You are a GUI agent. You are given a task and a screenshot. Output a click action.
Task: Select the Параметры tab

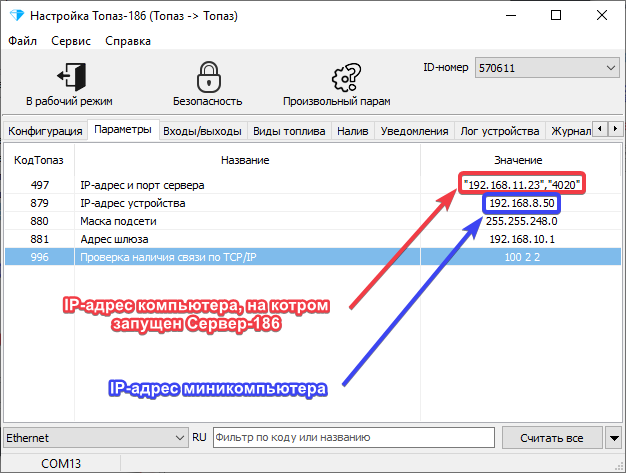[x=123, y=129]
